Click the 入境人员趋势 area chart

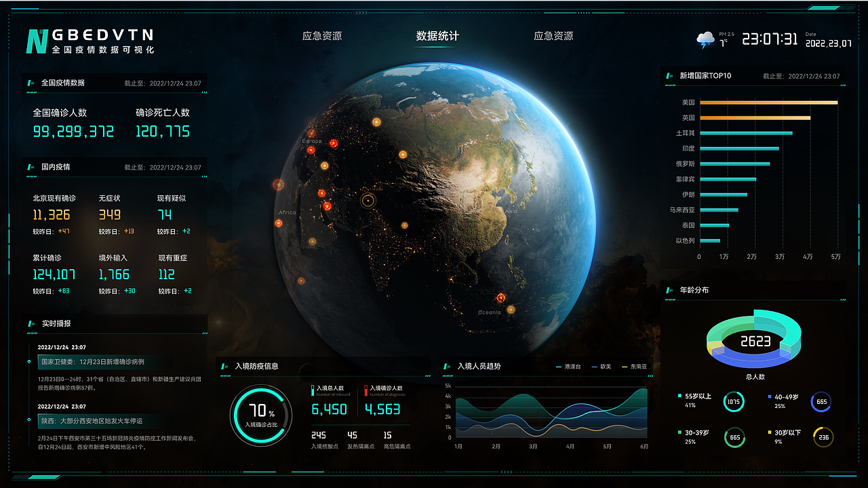[551, 411]
